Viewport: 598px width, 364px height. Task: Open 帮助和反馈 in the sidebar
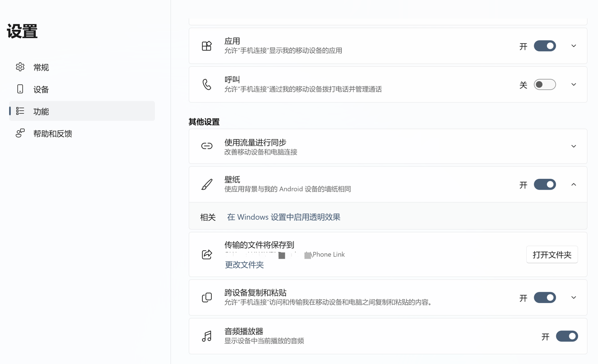pos(82,133)
